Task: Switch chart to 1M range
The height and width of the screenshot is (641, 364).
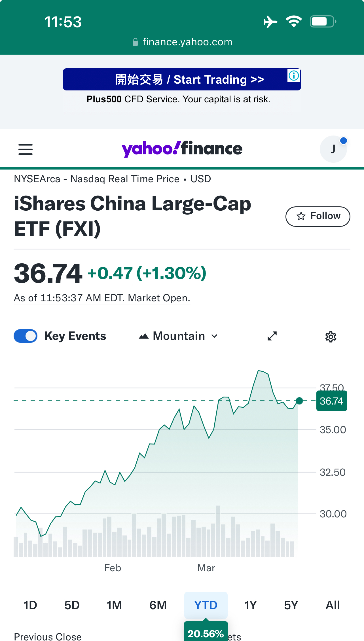Action: click(x=114, y=605)
